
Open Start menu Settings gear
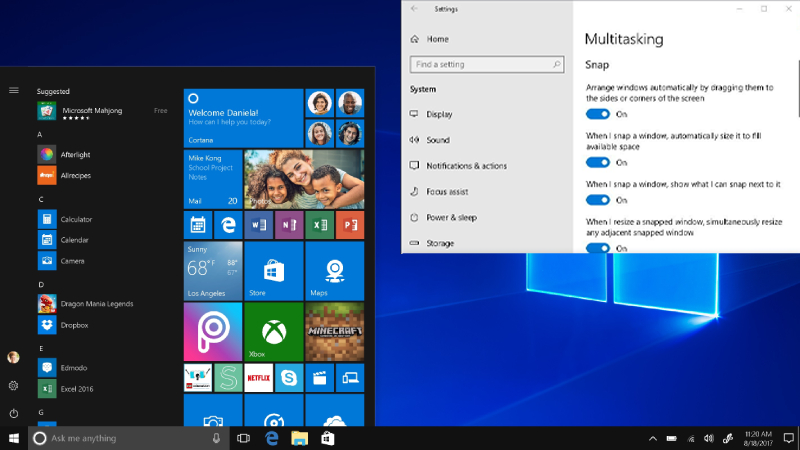point(14,386)
